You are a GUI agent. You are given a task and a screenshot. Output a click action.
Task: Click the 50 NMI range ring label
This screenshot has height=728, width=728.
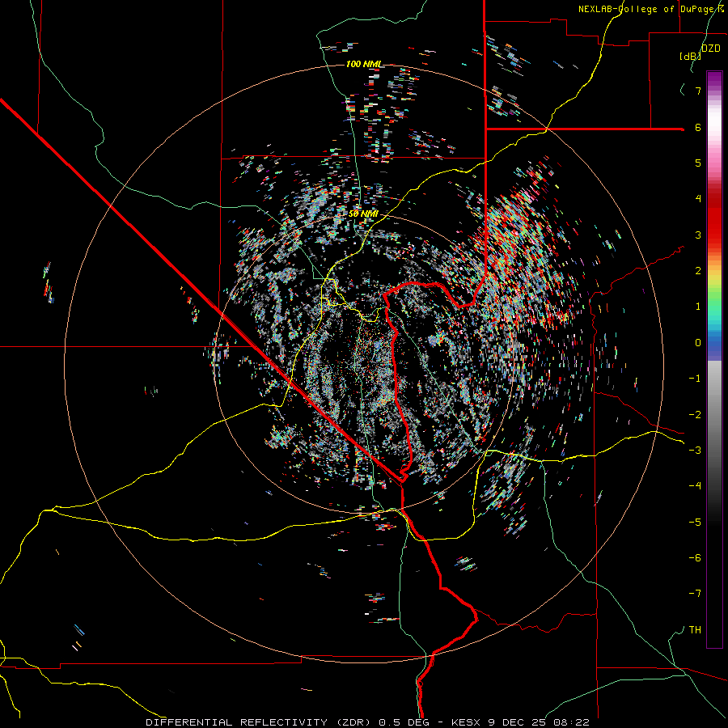point(363,214)
